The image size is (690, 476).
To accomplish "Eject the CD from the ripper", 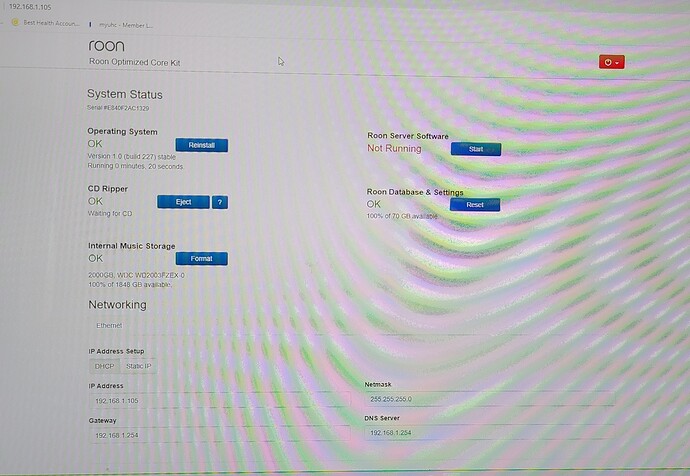I will pyautogui.click(x=183, y=202).
